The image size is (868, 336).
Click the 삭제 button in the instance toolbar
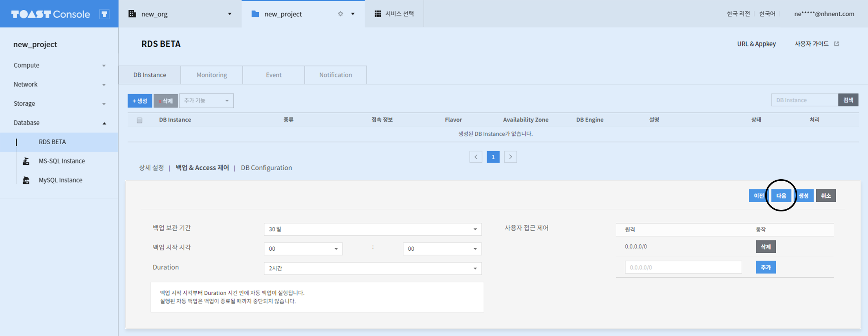[x=165, y=101]
